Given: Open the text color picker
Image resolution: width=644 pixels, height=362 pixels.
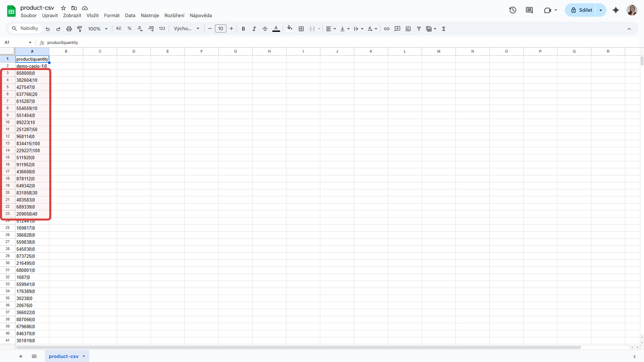Looking at the screenshot, I should pos(276,29).
